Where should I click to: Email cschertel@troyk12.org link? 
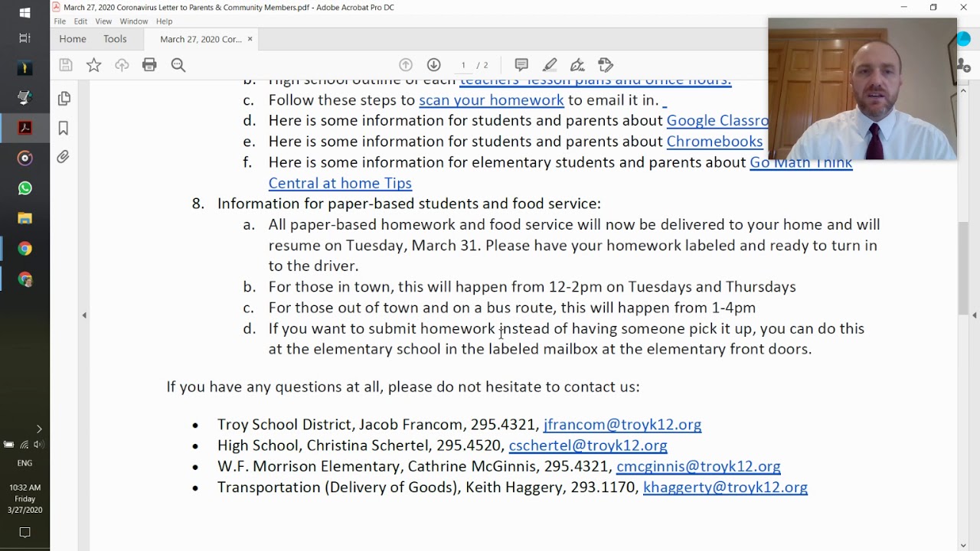pos(588,445)
